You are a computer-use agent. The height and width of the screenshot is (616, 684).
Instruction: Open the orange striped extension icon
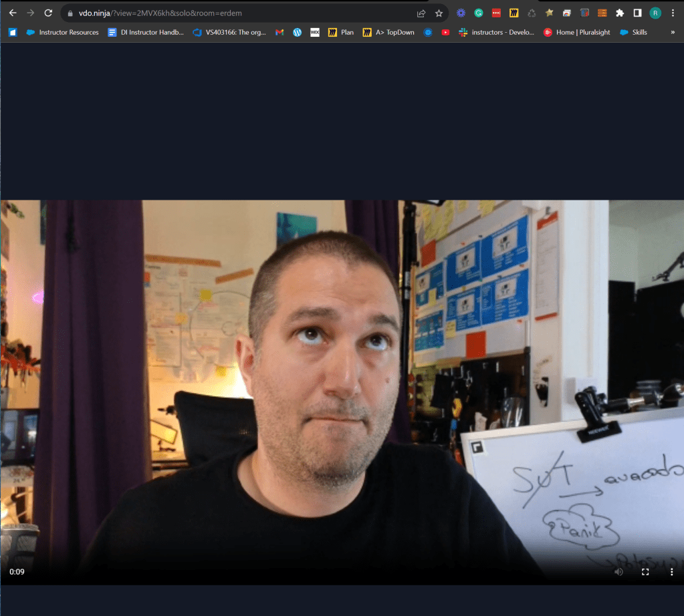[602, 13]
